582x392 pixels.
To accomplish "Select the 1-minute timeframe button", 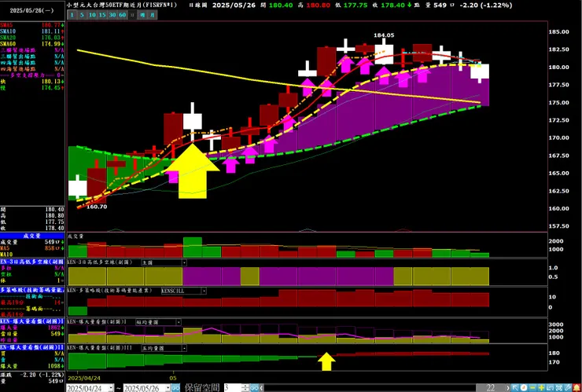I will tap(72, 15).
